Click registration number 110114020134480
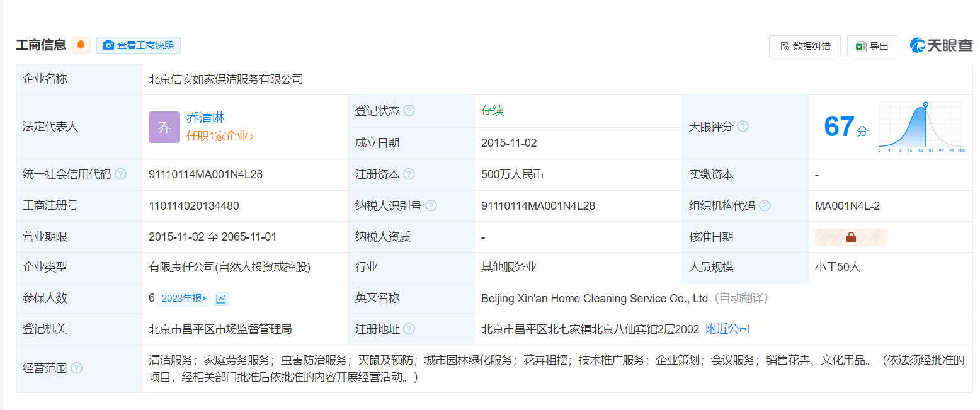The image size is (980, 410). coord(194,205)
